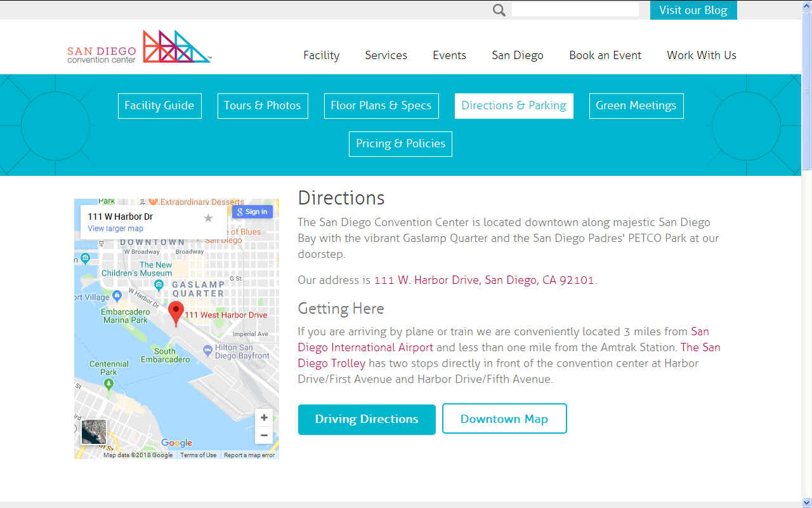The width and height of the screenshot is (812, 508).
Task: Switch map to satellite imagery thumbnail
Action: click(94, 432)
